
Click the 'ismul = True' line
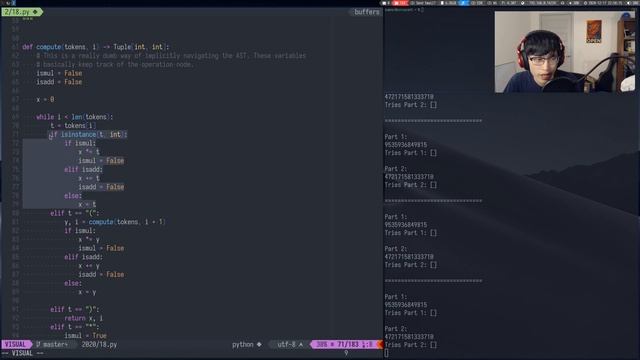pos(85,336)
